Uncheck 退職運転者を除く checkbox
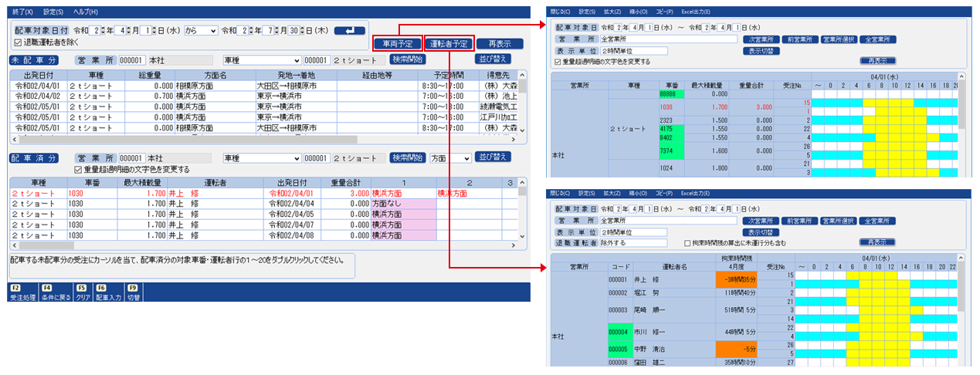The width and height of the screenshot is (980, 375). coord(19,42)
